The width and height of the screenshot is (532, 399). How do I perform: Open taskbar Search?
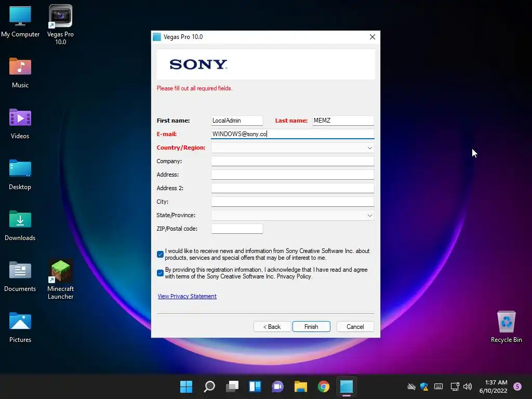point(209,387)
